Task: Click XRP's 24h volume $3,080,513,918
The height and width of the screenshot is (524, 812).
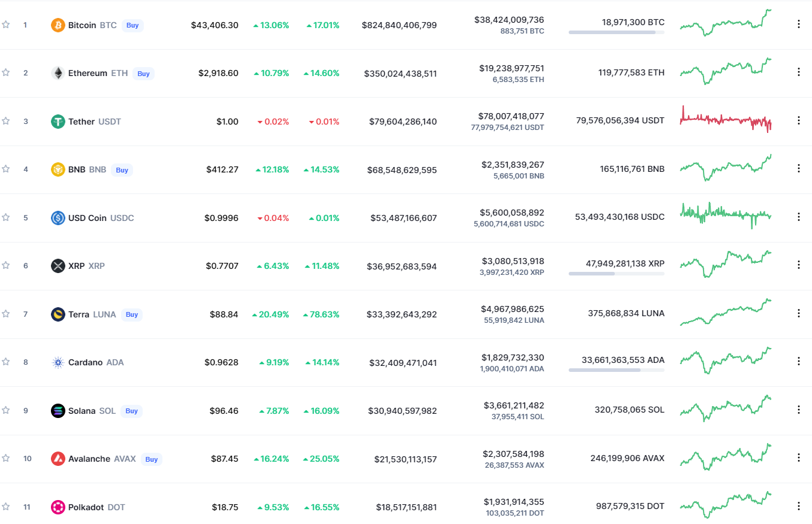Action: click(513, 261)
